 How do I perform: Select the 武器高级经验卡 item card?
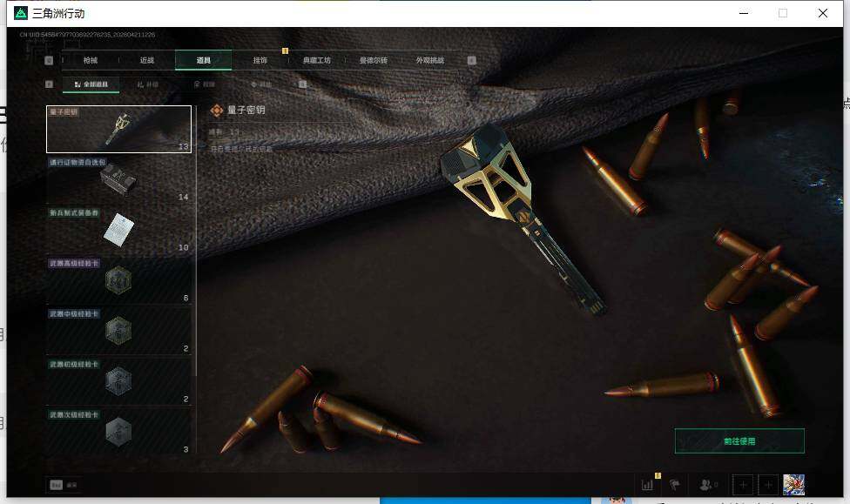pyautogui.click(x=118, y=280)
